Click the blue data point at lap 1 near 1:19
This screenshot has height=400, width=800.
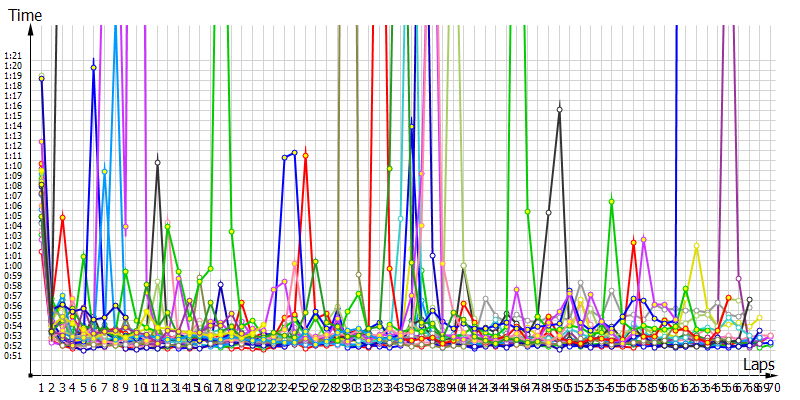[x=41, y=78]
